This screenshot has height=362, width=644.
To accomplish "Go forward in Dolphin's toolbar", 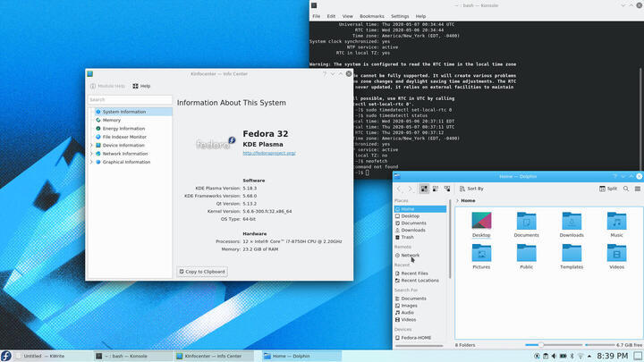I will pyautogui.click(x=410, y=189).
